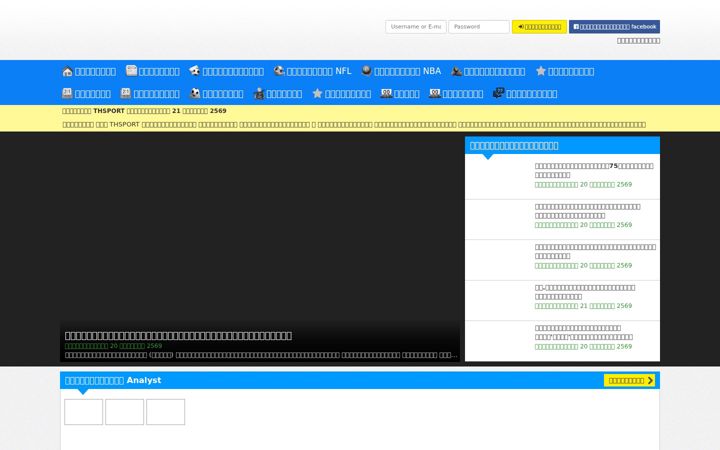Click the home house icon in navigation
720x450 pixels.
[x=68, y=71]
